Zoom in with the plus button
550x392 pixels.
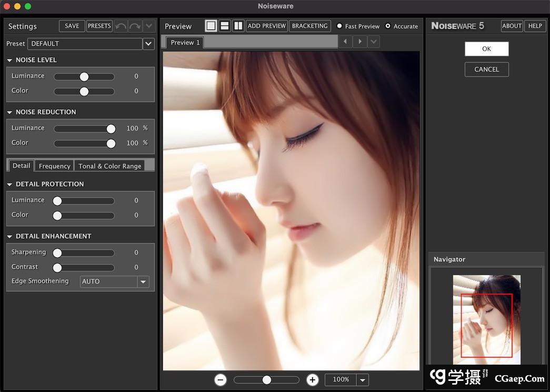313,380
